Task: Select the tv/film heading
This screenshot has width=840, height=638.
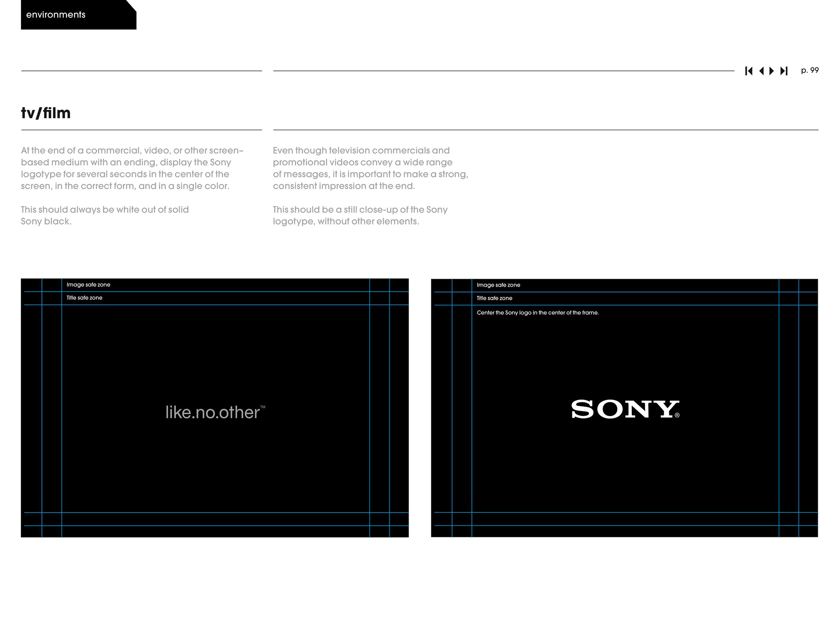Action: (x=46, y=113)
